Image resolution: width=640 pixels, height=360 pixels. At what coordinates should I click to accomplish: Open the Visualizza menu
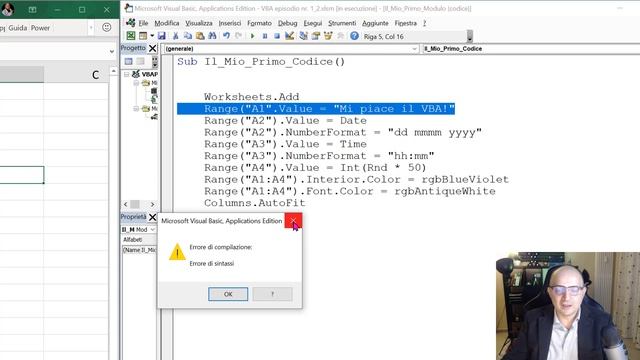(199, 23)
